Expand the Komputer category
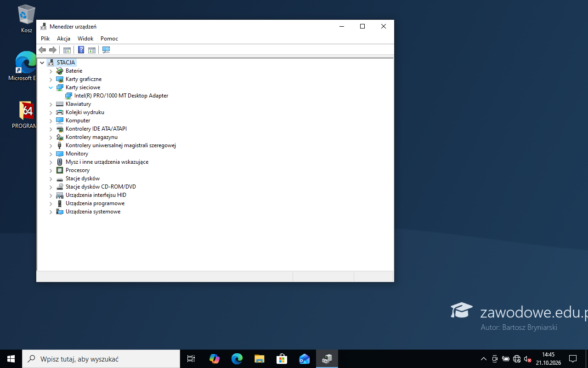The image size is (588, 368). coord(51,121)
